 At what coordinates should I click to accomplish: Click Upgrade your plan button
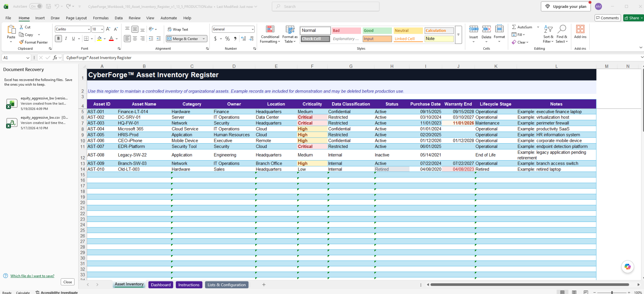tap(566, 6)
